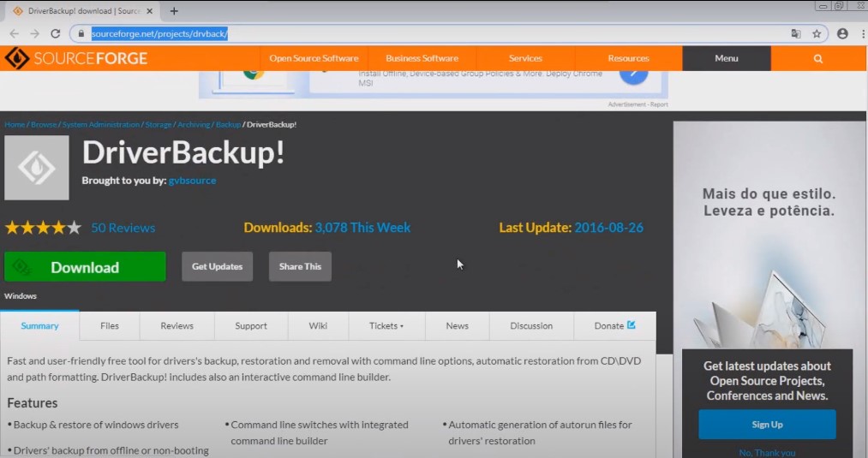The width and height of the screenshot is (868, 458).
Task: Open the Discussion tab
Action: coord(531,326)
